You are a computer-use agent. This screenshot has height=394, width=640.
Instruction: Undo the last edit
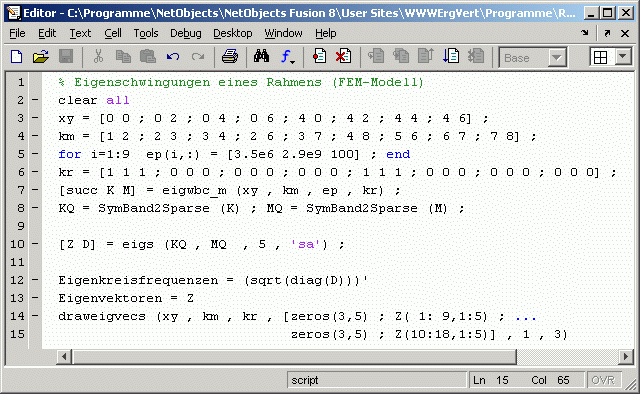click(173, 56)
